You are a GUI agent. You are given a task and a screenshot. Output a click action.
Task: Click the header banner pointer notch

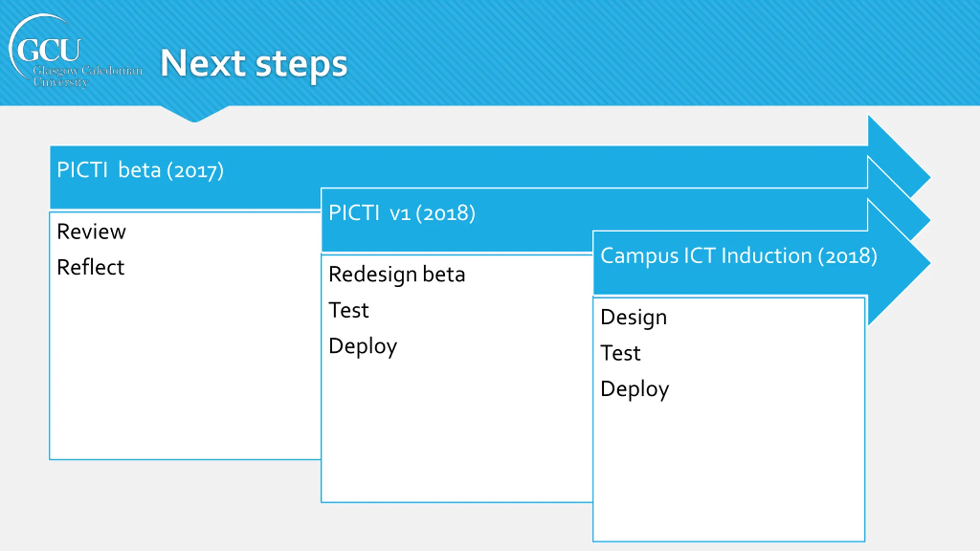194,114
